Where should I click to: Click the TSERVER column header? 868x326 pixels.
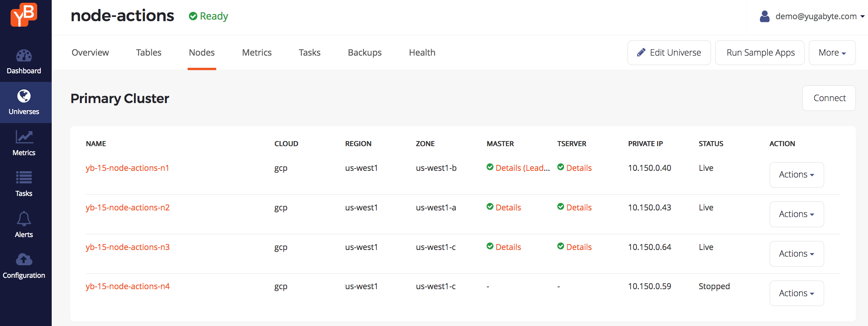coord(572,144)
